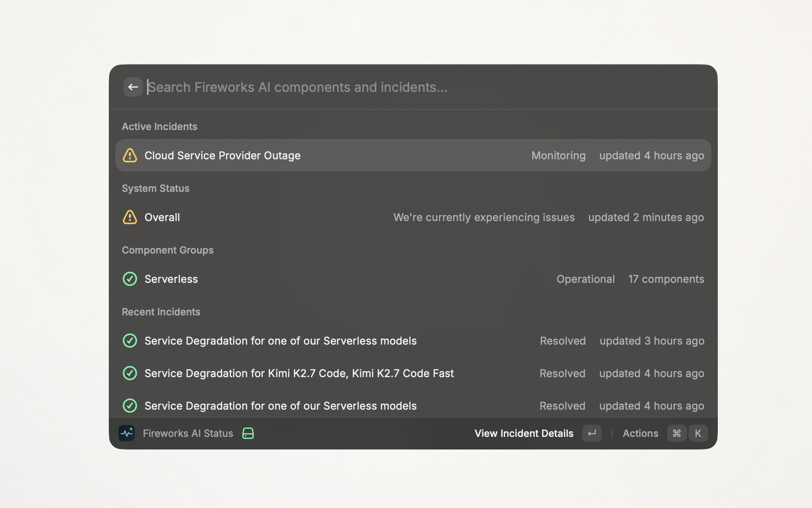
Task: Open the Cloud Service Provider Outage incident
Action: (413, 155)
